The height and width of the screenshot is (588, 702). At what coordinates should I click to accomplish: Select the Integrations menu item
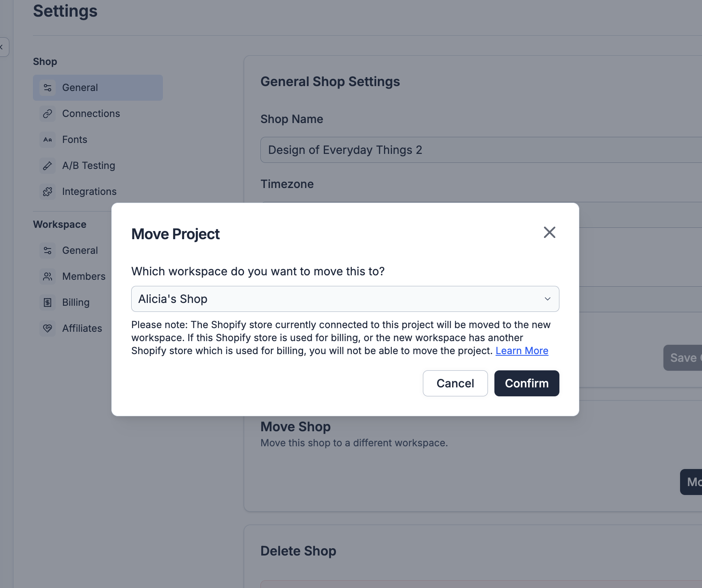click(89, 192)
